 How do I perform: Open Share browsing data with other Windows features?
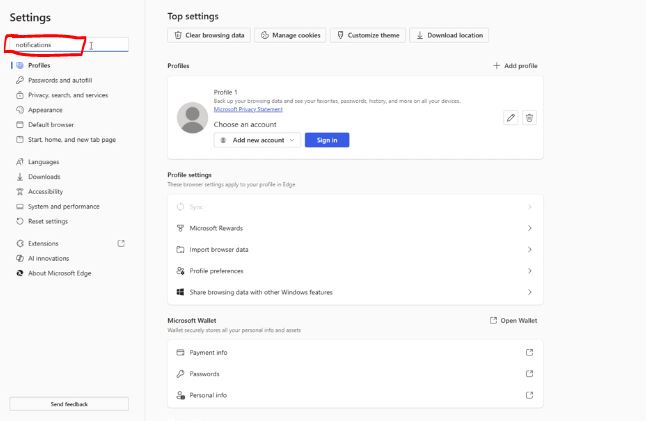tap(355, 292)
